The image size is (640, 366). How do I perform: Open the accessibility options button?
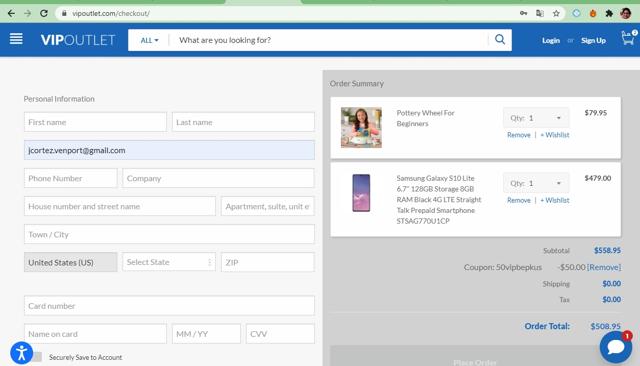(21, 353)
